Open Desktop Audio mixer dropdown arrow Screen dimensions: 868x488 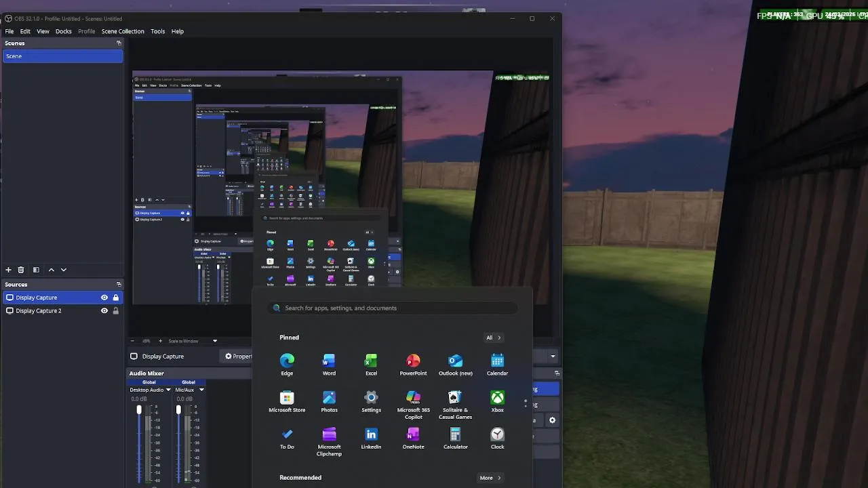tap(167, 390)
